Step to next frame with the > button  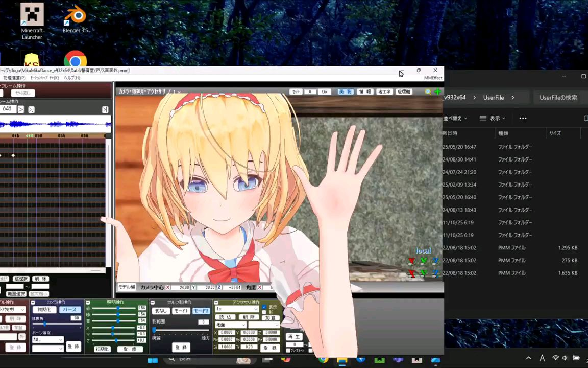20,109
